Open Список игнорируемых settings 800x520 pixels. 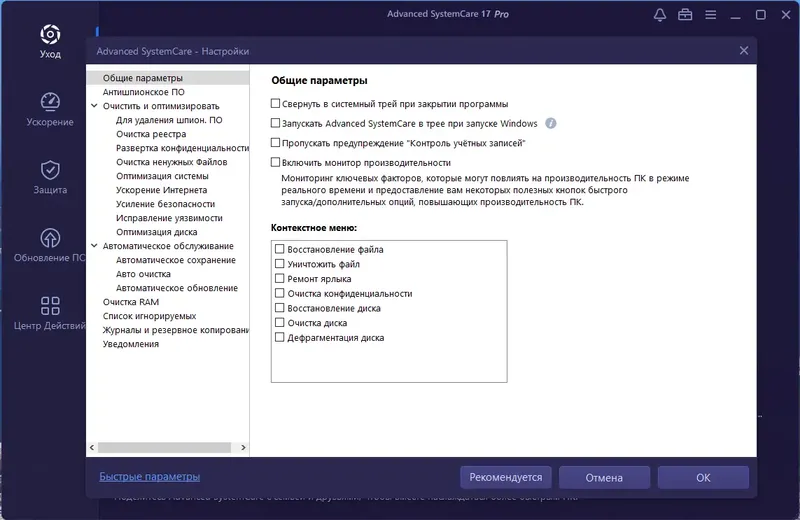(x=149, y=316)
